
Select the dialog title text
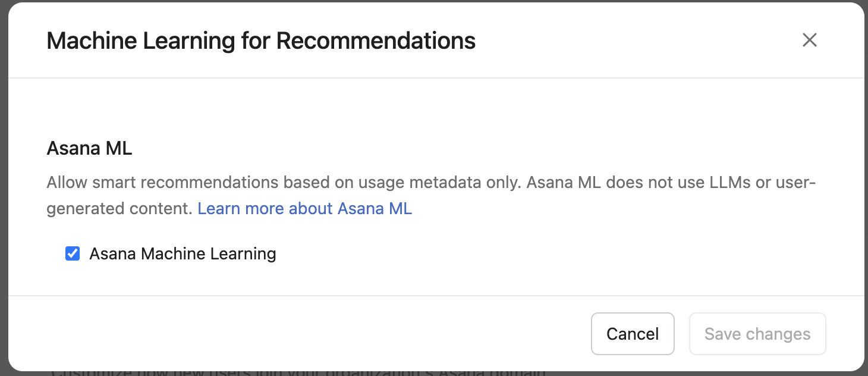coord(261,40)
